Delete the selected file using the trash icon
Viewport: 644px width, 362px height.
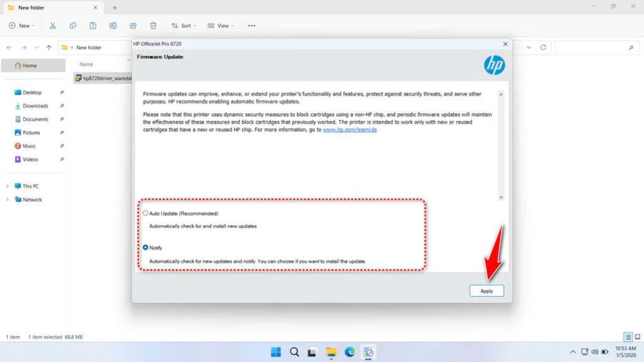point(153,25)
